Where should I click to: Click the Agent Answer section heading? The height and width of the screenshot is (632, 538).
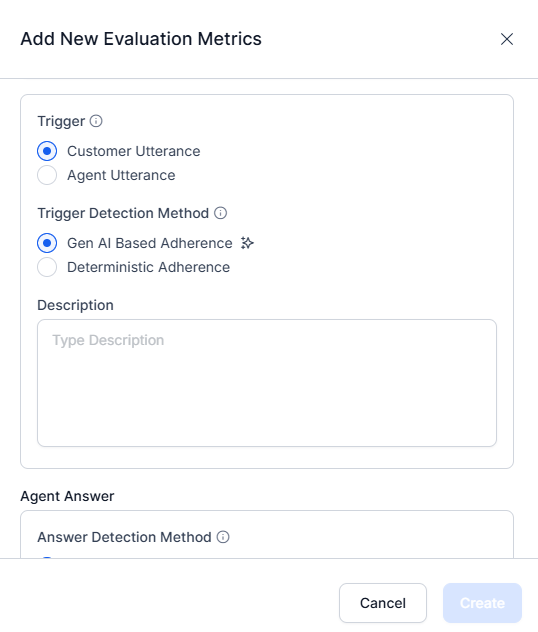pos(67,496)
